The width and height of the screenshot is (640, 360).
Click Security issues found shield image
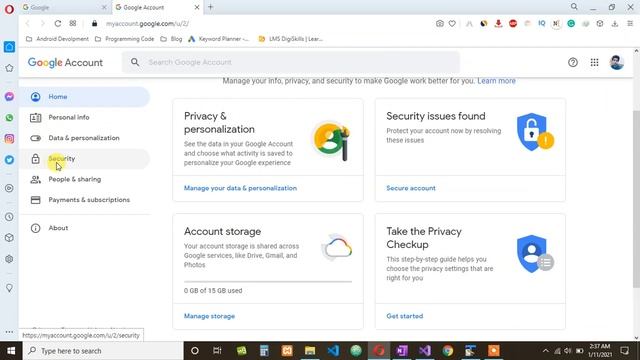pos(535,132)
